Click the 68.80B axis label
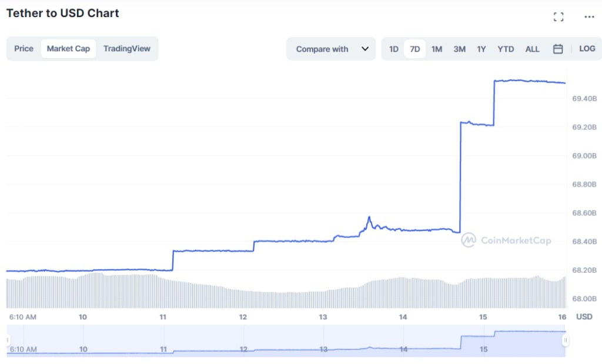The image size is (602, 364). tap(584, 184)
